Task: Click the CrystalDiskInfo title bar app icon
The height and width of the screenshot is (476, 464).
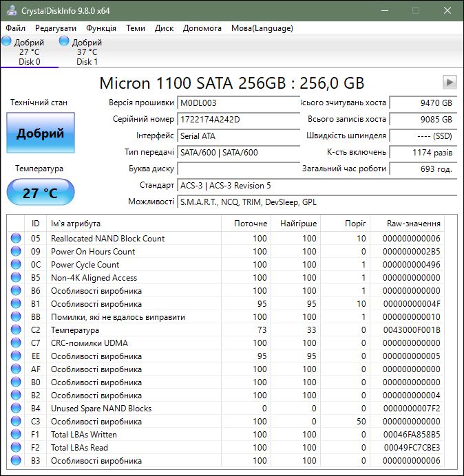Action: pos(12,10)
